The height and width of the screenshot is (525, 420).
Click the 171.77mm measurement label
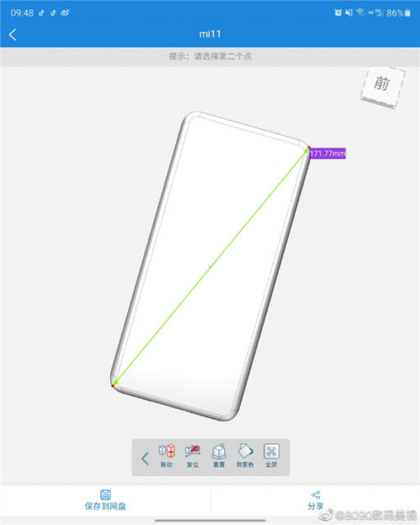(x=327, y=153)
